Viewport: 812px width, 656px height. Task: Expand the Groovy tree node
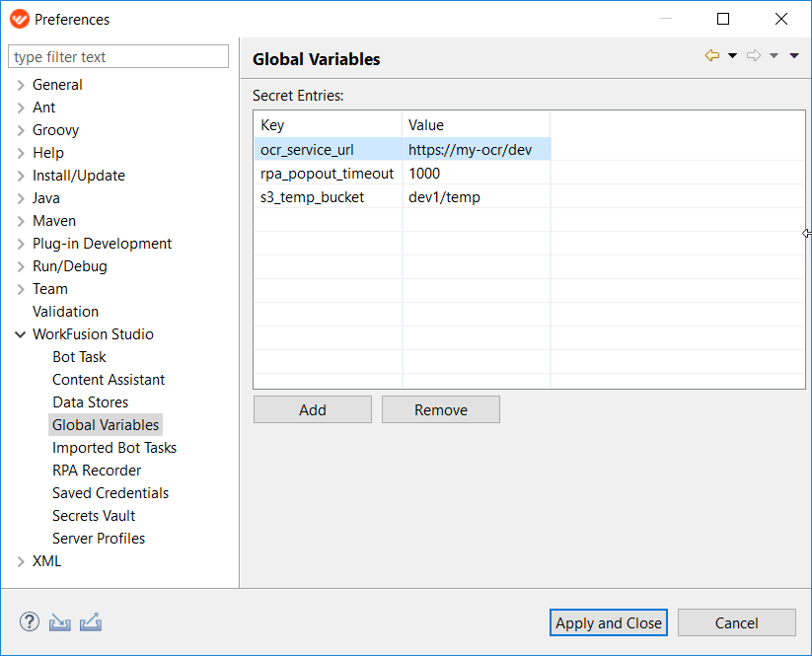(x=21, y=130)
